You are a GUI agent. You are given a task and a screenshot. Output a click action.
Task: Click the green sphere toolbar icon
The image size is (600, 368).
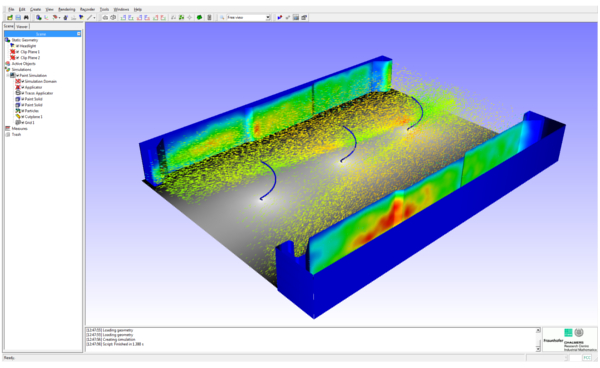click(x=199, y=18)
